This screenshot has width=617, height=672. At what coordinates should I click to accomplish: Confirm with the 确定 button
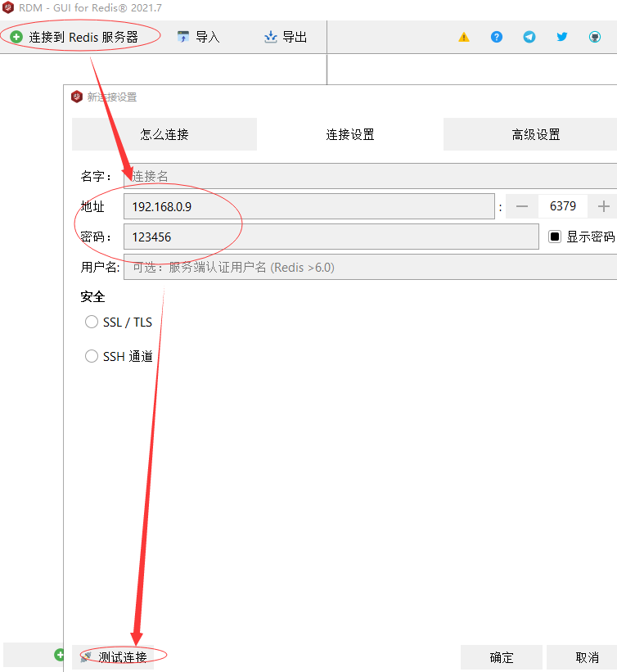[502, 657]
